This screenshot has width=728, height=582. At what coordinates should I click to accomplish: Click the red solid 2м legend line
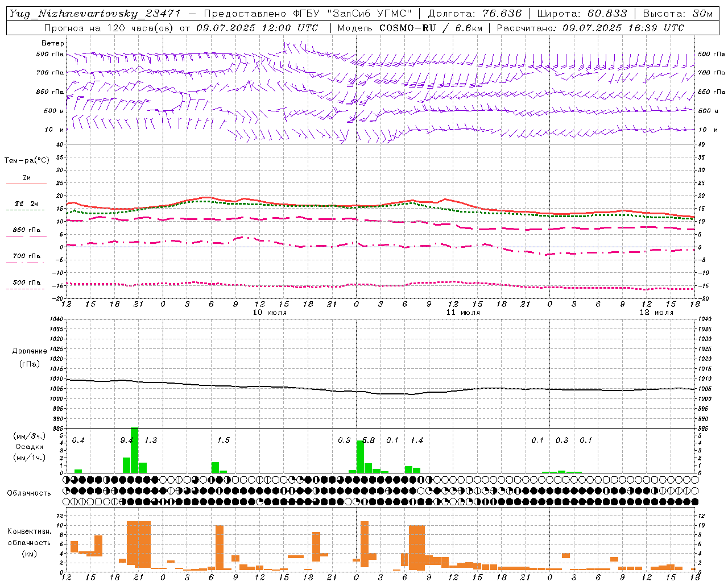coord(26,184)
